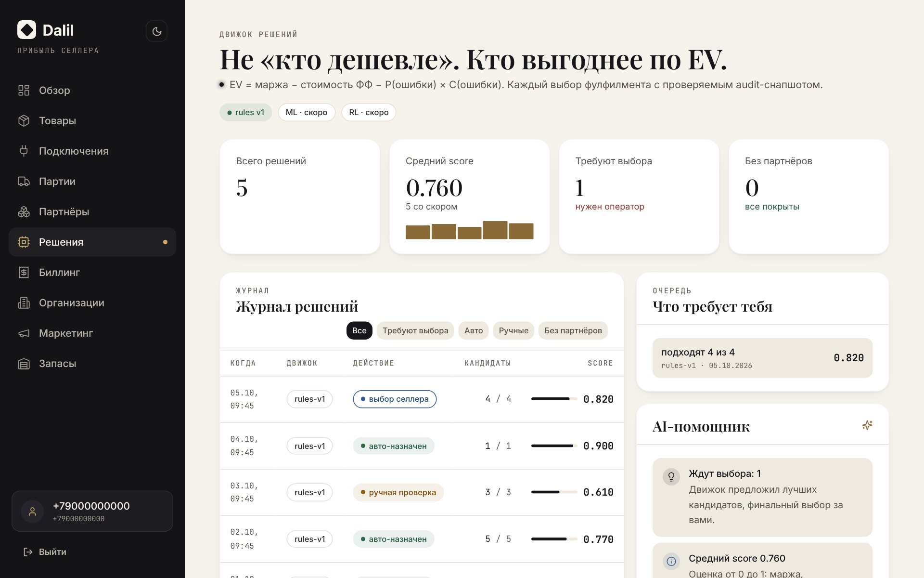The width and height of the screenshot is (924, 578).
Task: Click the Запасы warehouse icon in the sidebar
Action: [24, 363]
